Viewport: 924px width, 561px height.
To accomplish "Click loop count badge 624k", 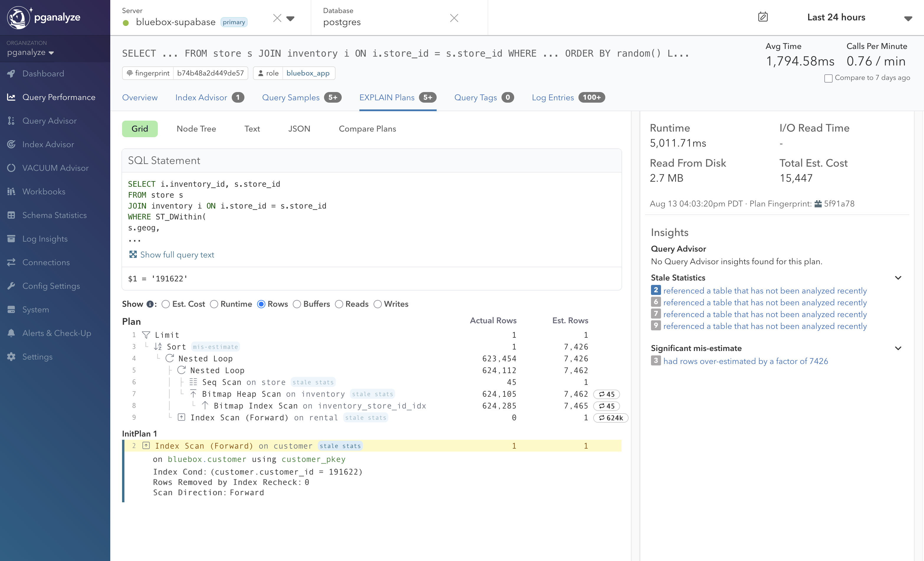I will [611, 418].
